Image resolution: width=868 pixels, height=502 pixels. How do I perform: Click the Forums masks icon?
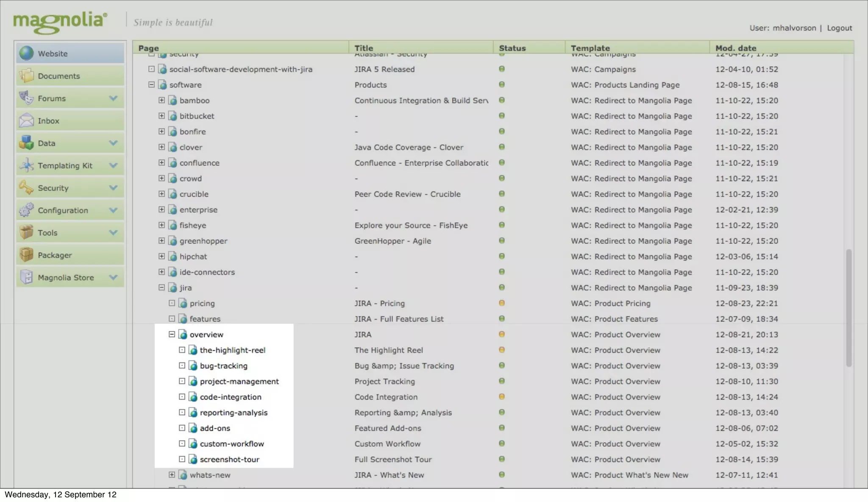(x=26, y=98)
